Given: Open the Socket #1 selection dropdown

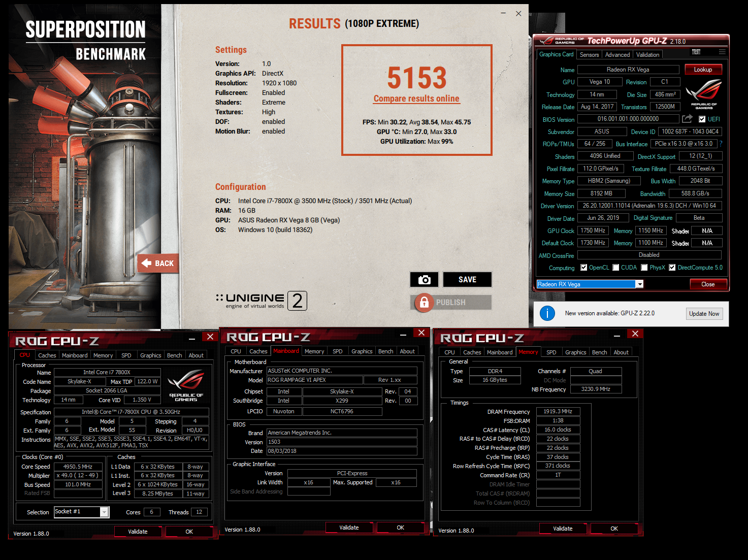Looking at the screenshot, I should point(104,512).
